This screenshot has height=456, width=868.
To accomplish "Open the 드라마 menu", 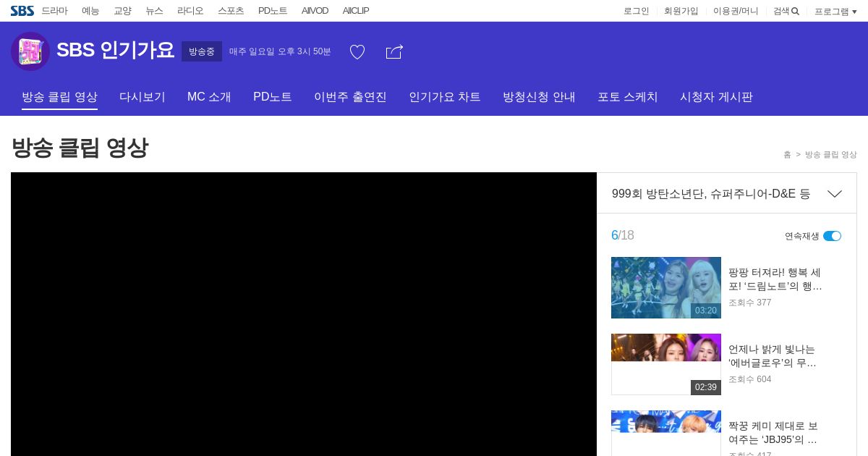I will click(x=54, y=11).
